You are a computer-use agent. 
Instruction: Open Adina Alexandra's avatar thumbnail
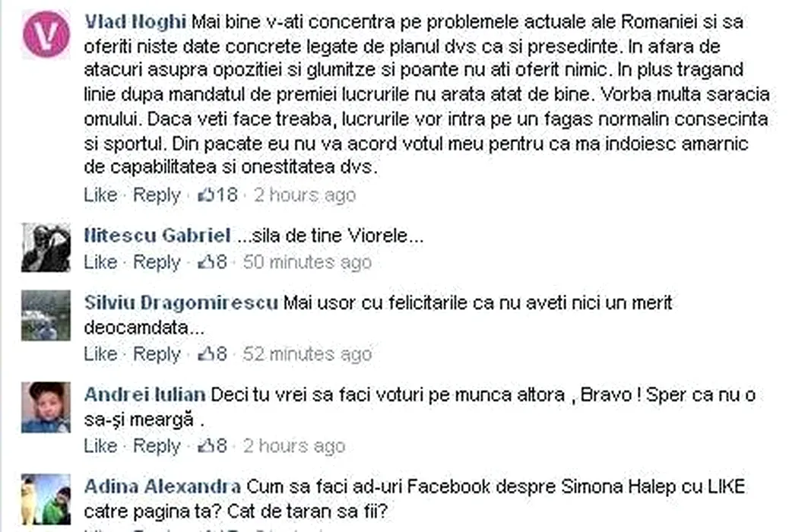pyautogui.click(x=46, y=499)
